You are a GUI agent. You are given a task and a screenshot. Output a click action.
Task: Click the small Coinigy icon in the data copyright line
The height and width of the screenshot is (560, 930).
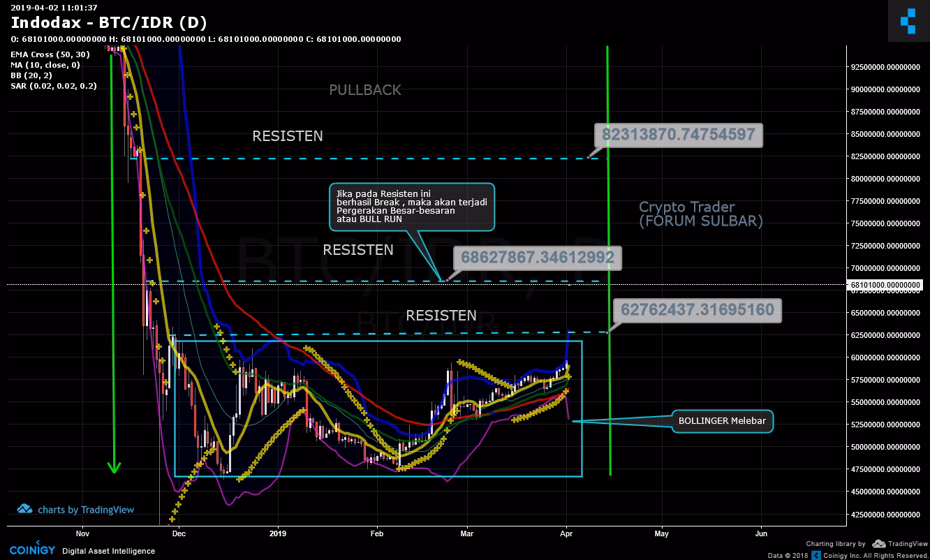point(815,555)
